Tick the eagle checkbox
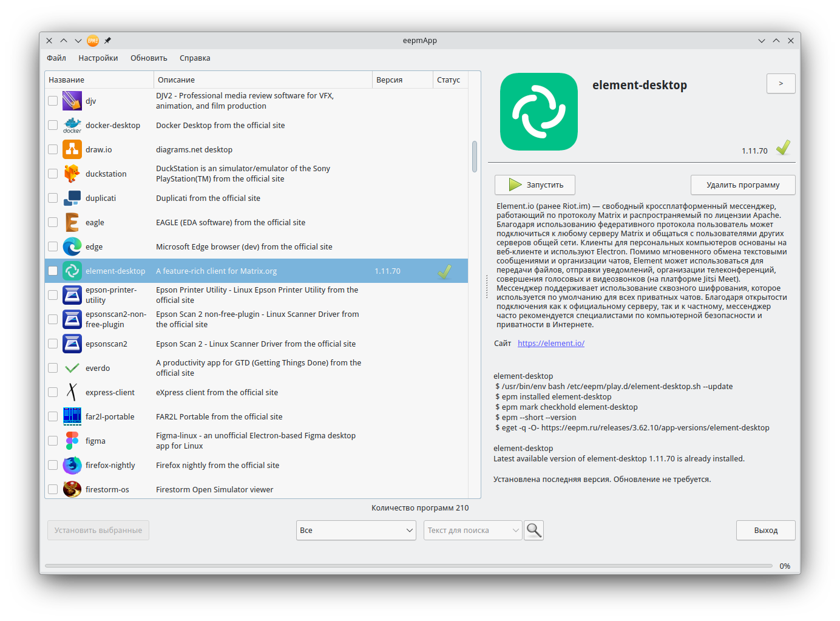The height and width of the screenshot is (621, 840). click(x=53, y=222)
